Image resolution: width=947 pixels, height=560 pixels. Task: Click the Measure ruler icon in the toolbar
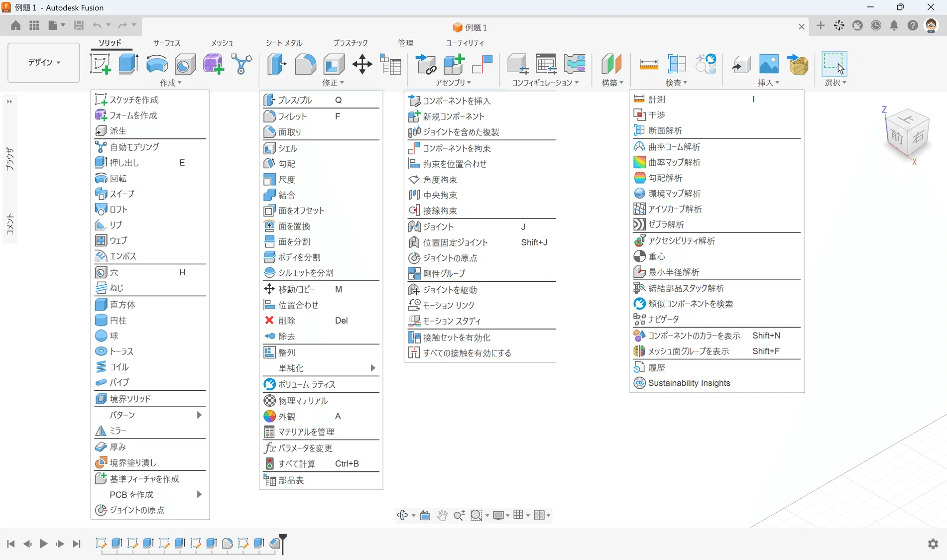coord(649,64)
